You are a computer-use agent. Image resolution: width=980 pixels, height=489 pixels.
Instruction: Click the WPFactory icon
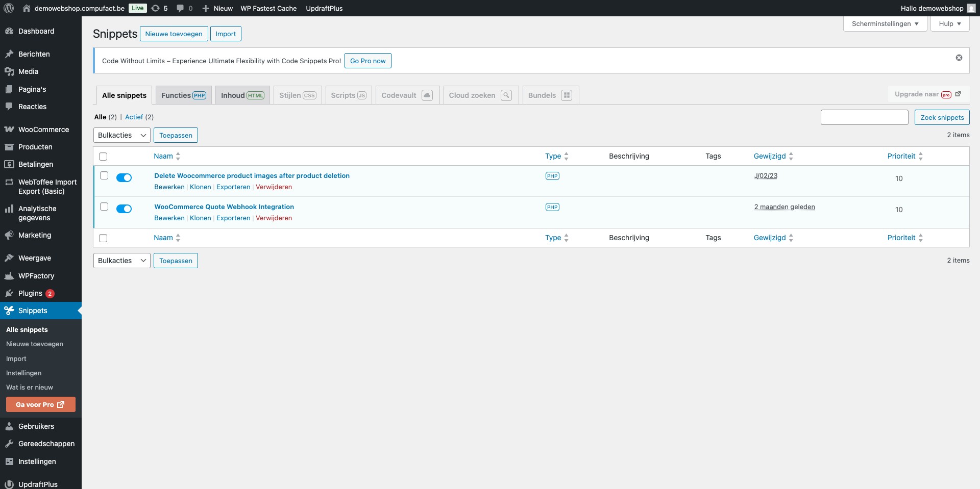9,276
